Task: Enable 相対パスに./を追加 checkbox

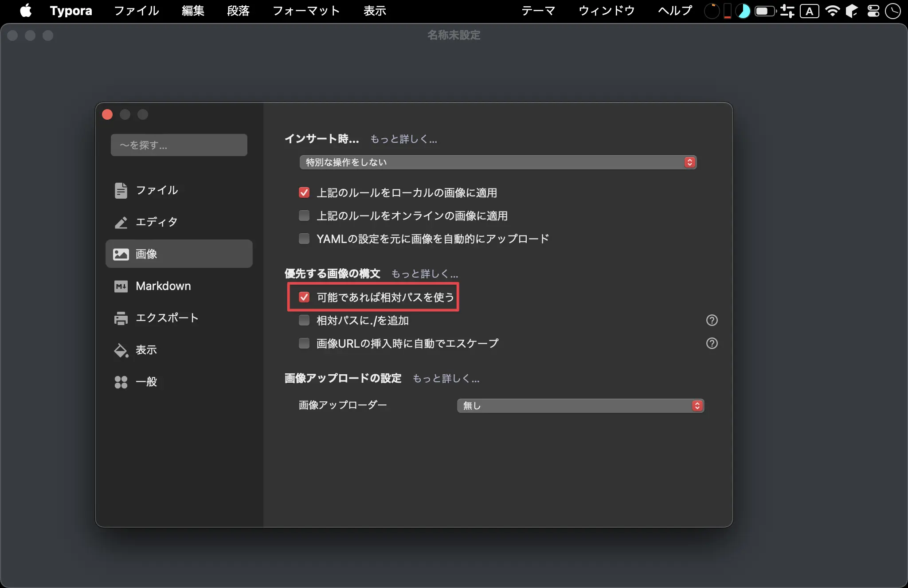Action: (304, 320)
